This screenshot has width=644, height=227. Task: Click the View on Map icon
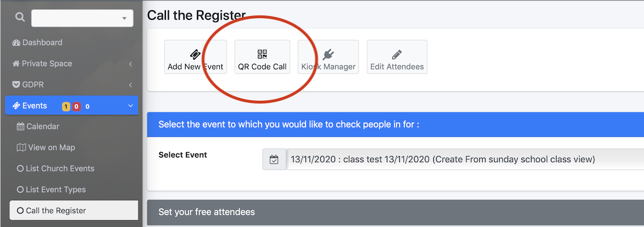pyautogui.click(x=21, y=147)
